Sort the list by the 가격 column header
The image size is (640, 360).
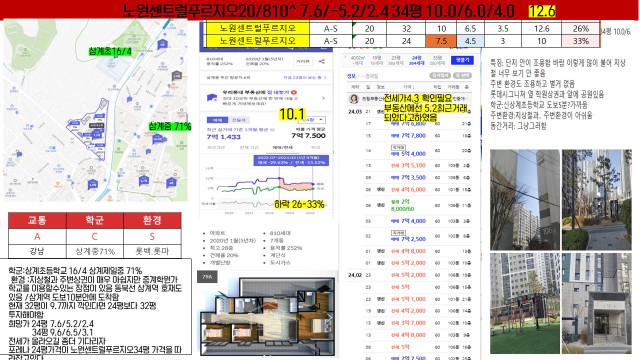[x=408, y=87]
